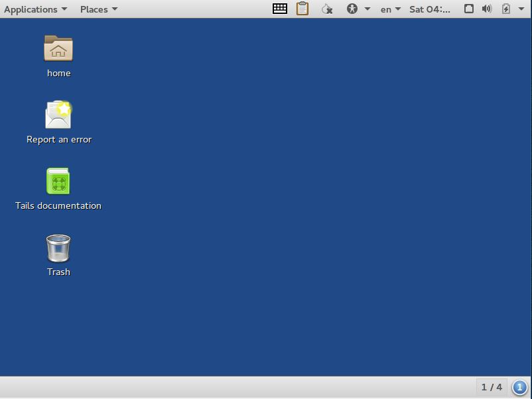532x399 pixels.
Task: Click the battery status icon
Action: (x=506, y=9)
